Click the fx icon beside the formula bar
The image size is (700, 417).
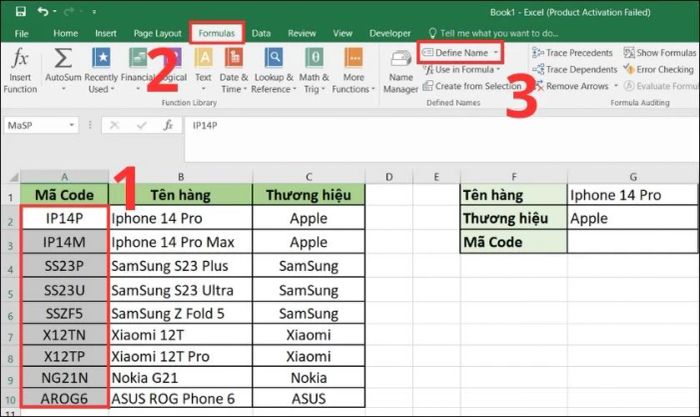tap(168, 125)
